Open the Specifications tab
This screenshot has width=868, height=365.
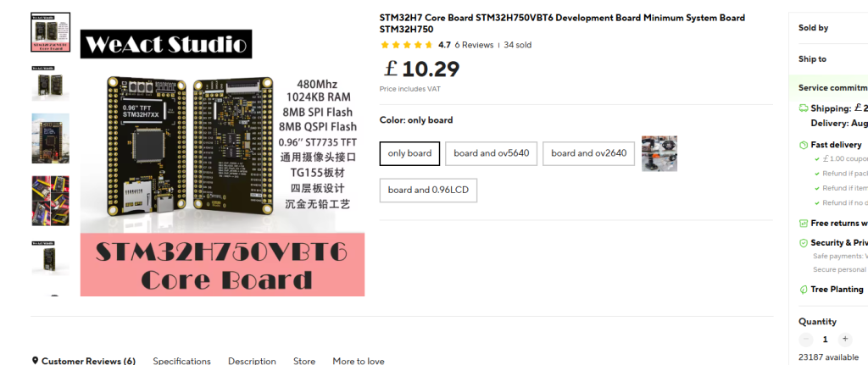181,361
